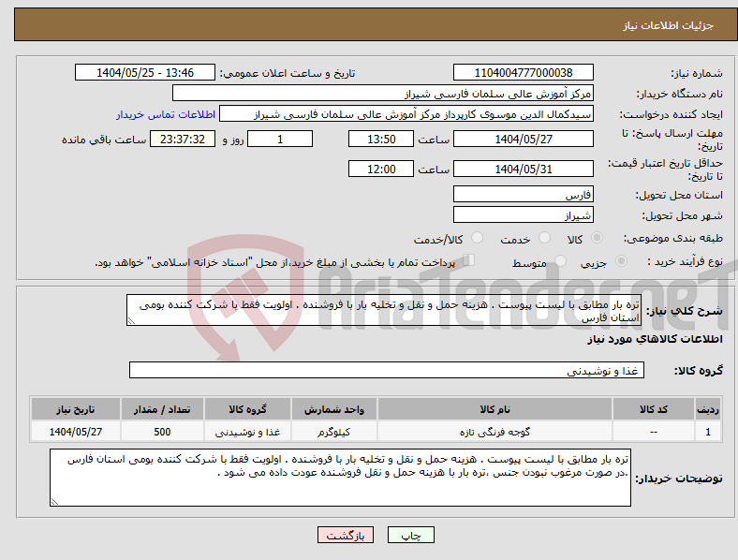Click the واحد شمارش column header
The image size is (738, 560).
[333, 409]
